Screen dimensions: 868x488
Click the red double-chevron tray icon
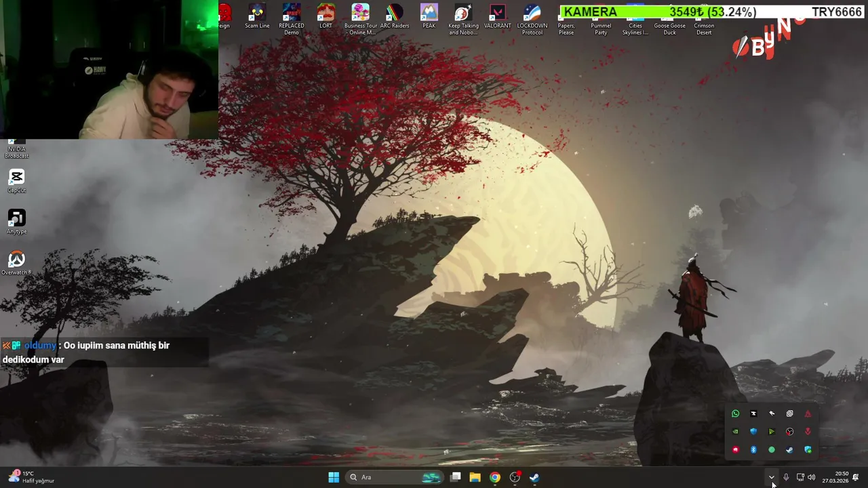pos(808,432)
